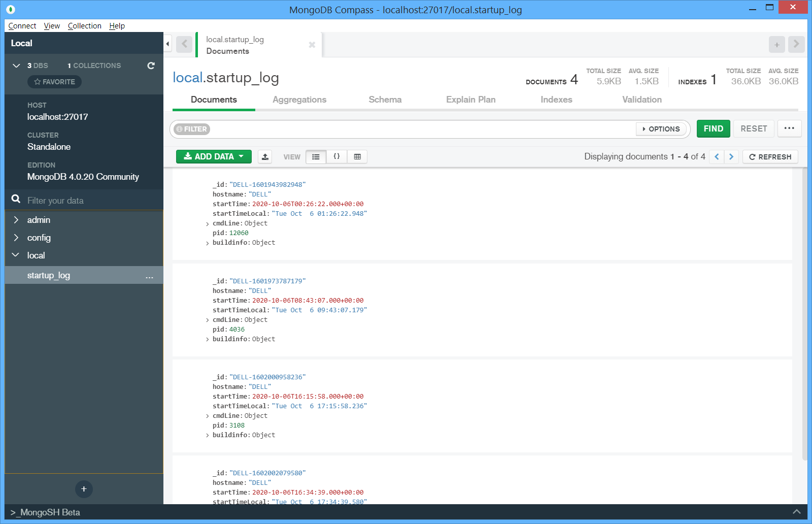The image size is (812, 524).
Task: Click the 'local' link in collection title
Action: (x=187, y=77)
